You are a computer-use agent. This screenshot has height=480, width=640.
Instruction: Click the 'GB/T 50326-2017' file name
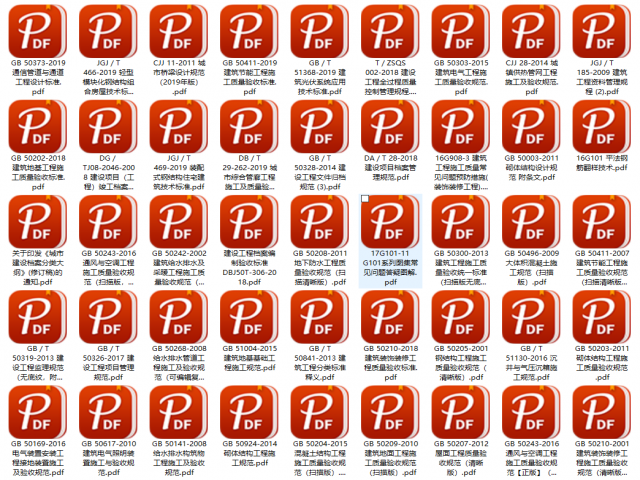(x=108, y=363)
